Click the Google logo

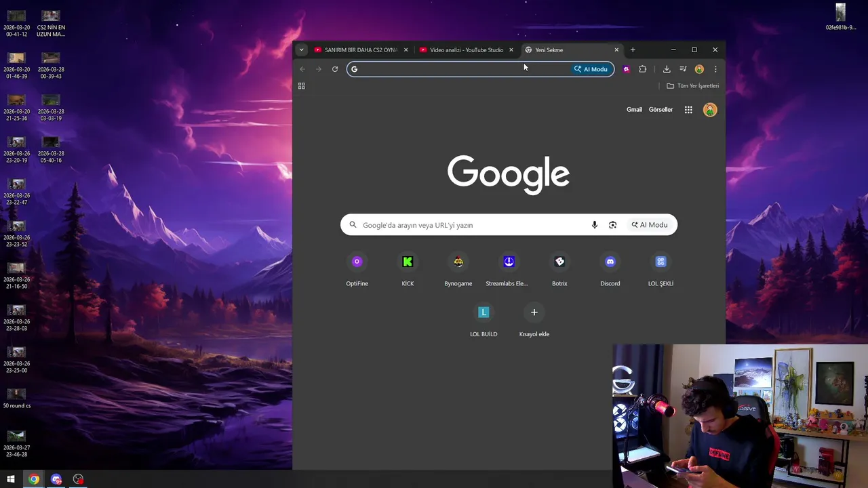[509, 174]
